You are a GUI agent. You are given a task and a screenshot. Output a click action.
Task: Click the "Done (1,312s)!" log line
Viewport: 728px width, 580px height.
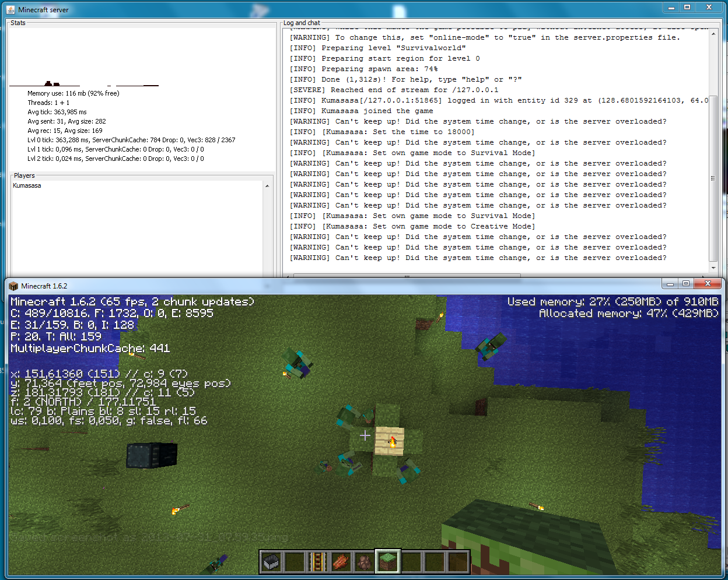point(405,79)
